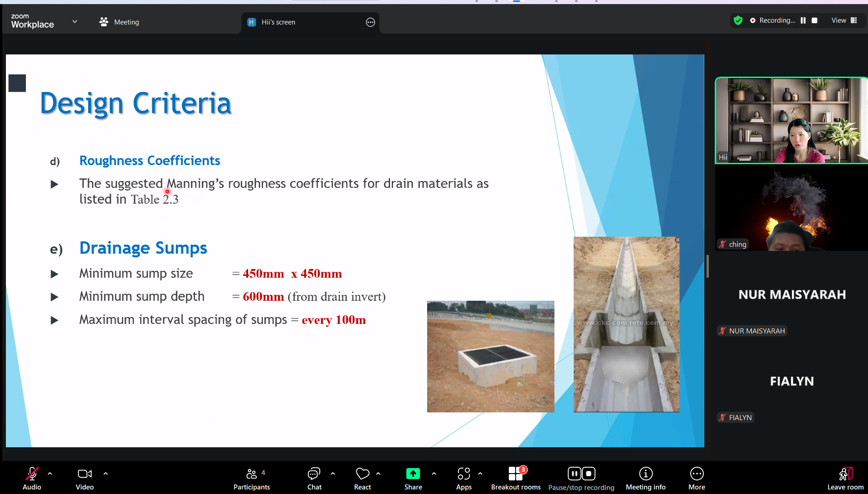Click the encryption shield icon
This screenshot has width=868, height=494.
coord(738,20)
